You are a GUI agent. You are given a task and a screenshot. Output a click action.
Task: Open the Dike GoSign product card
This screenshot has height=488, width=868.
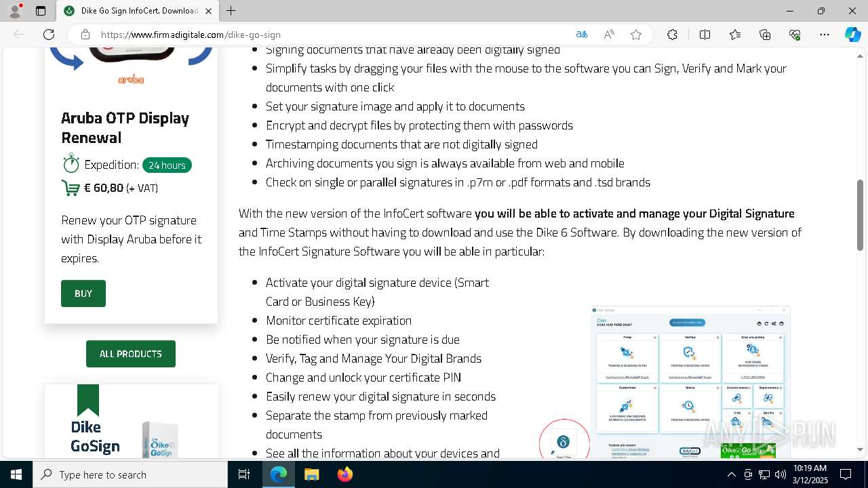coord(132,421)
